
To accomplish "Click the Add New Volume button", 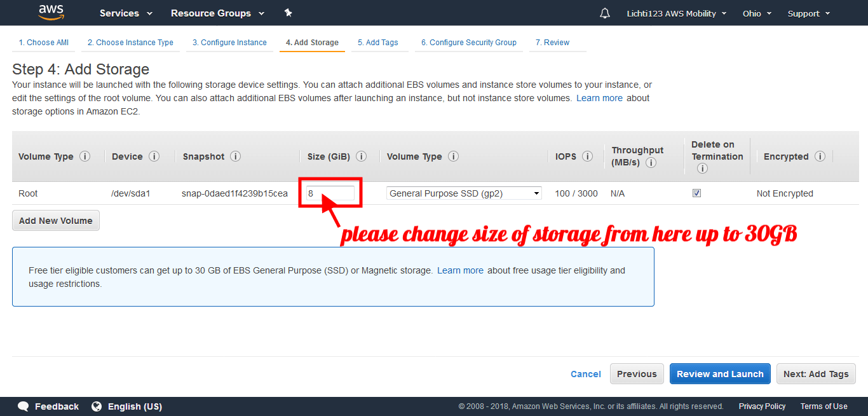I will [56, 221].
